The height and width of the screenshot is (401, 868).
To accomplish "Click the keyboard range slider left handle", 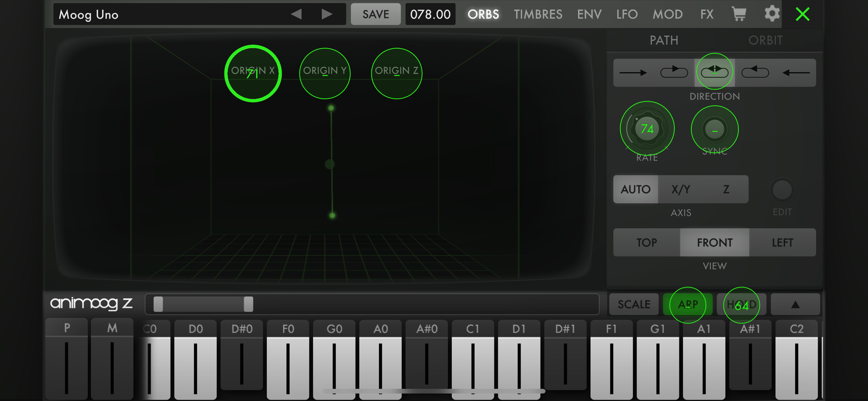I will pyautogui.click(x=158, y=304).
